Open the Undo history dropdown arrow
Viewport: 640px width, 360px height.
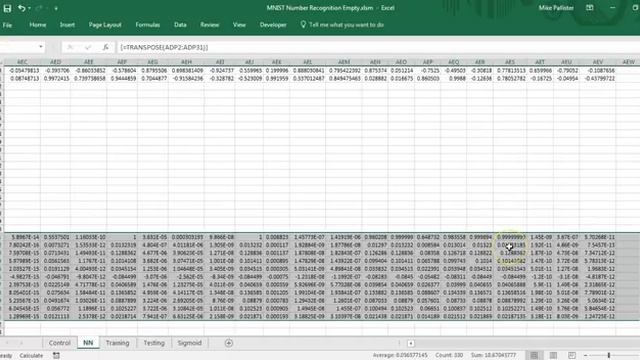click(x=29, y=8)
